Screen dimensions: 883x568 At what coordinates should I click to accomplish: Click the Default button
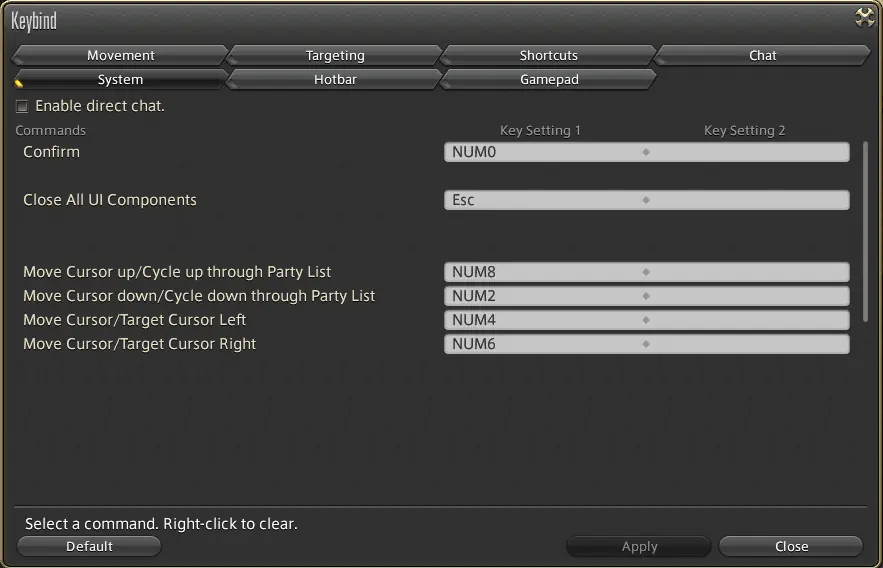89,546
